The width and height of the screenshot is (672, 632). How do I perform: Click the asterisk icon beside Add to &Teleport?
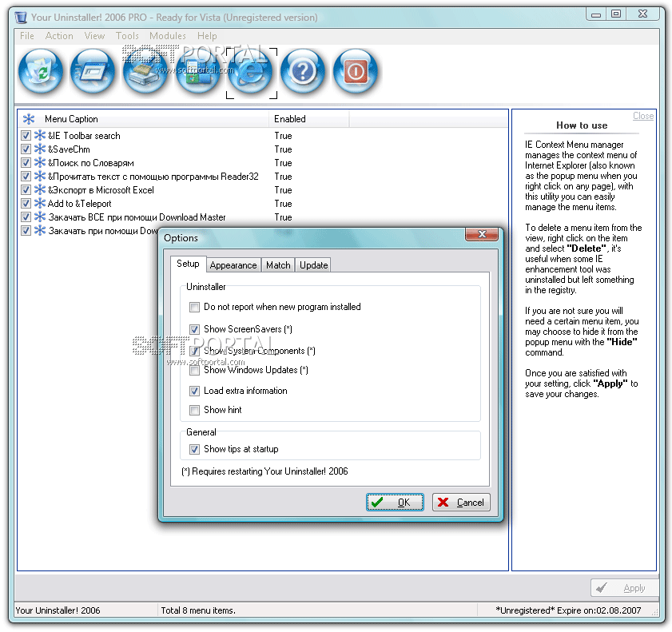tap(40, 203)
